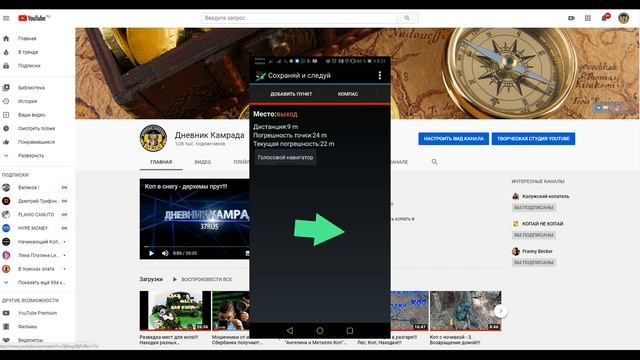640x360 pixels.
Task: Click the Коп в снегу video title
Action: tap(186, 187)
